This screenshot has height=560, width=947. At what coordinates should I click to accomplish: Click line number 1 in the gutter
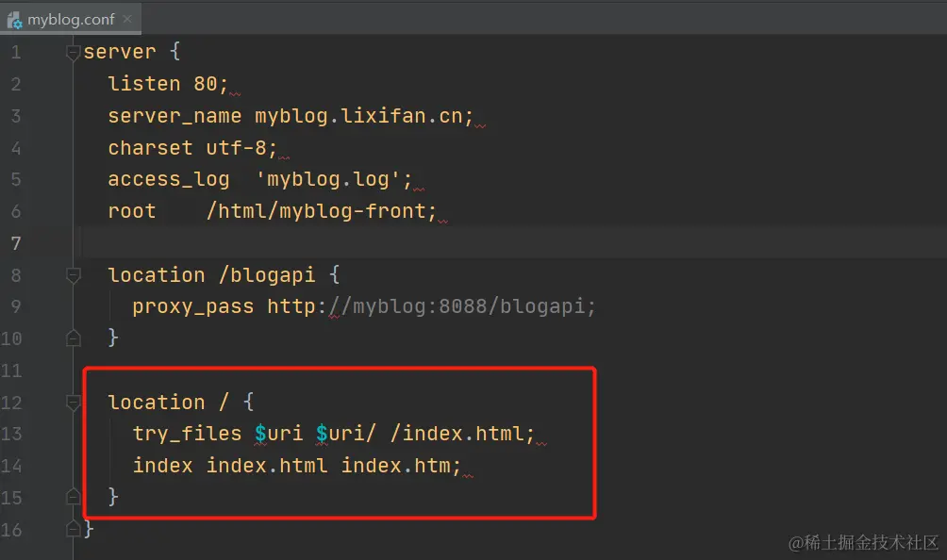(x=16, y=52)
